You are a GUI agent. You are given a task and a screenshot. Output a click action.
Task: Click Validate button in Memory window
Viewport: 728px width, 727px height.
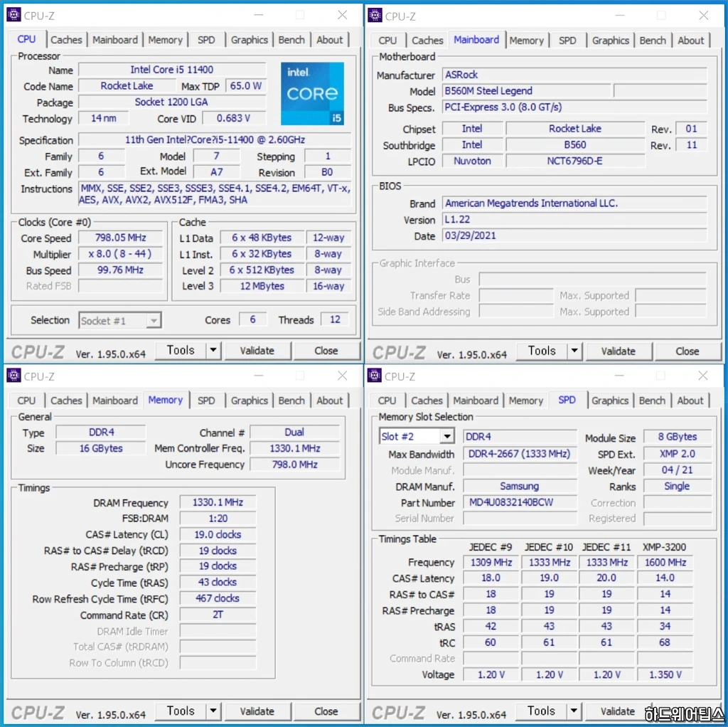(257, 711)
